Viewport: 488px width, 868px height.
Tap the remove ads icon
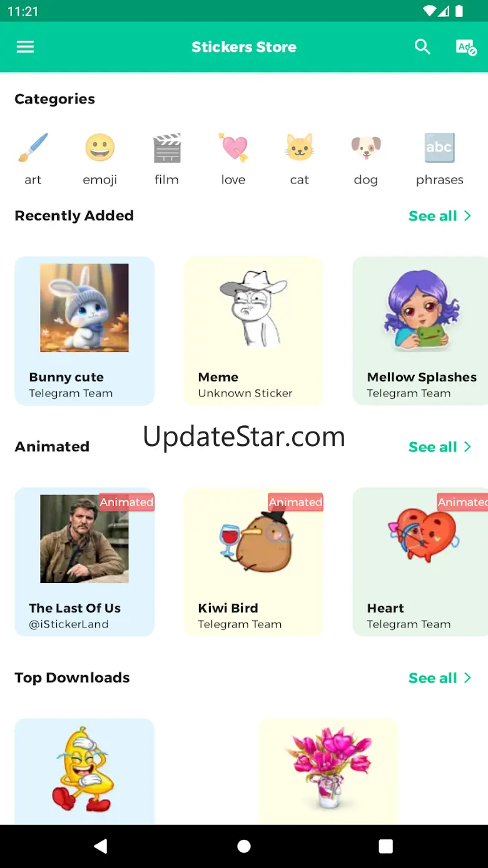466,47
